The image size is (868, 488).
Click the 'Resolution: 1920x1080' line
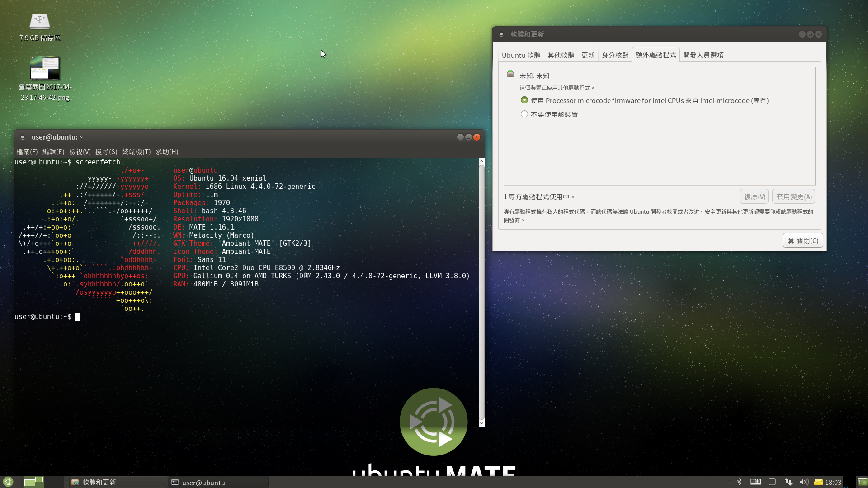216,219
